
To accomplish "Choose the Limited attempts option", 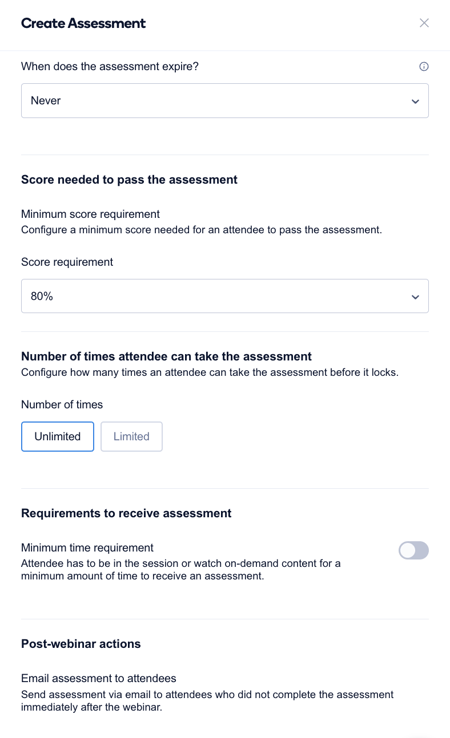I will pos(131,436).
